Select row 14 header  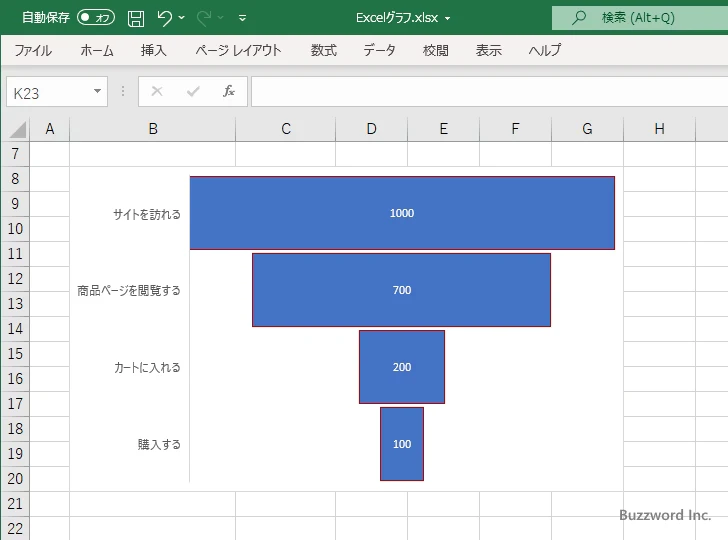(x=15, y=329)
